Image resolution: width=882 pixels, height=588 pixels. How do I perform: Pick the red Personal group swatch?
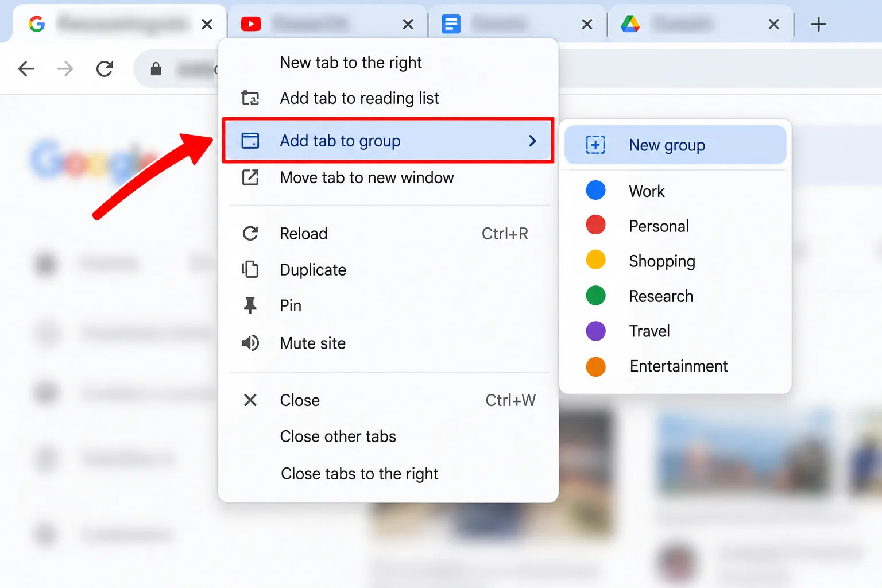[596, 225]
